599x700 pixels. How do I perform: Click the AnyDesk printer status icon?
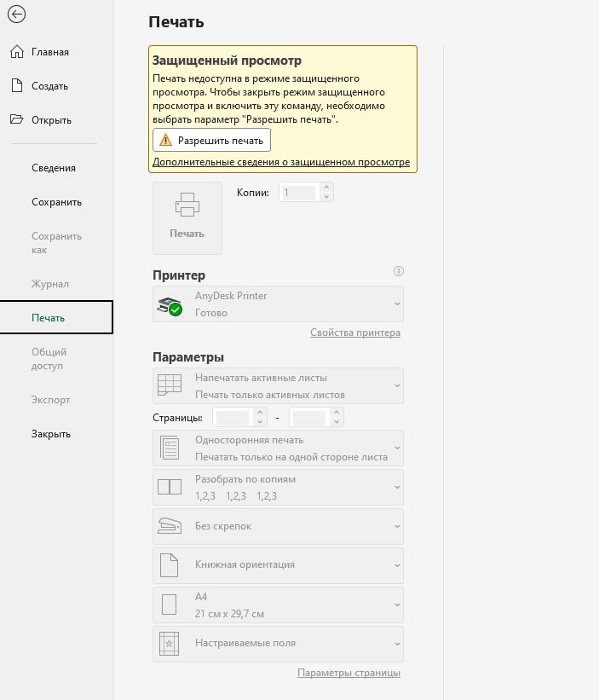(170, 306)
